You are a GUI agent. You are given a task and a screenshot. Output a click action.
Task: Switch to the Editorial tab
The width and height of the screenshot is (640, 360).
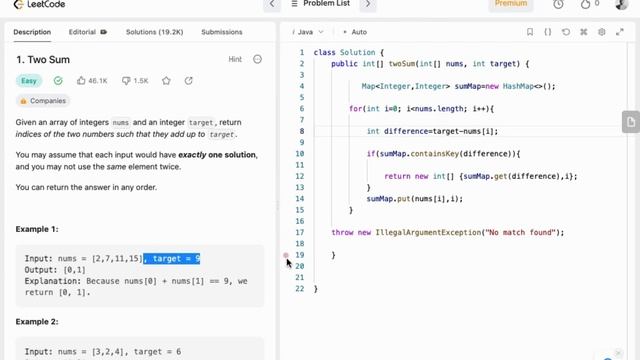87,32
